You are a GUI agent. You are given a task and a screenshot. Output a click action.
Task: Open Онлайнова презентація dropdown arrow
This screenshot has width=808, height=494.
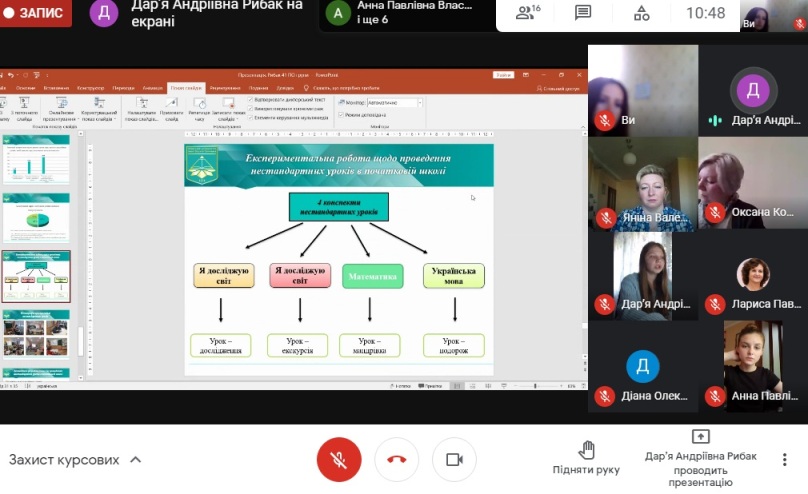coord(78,119)
